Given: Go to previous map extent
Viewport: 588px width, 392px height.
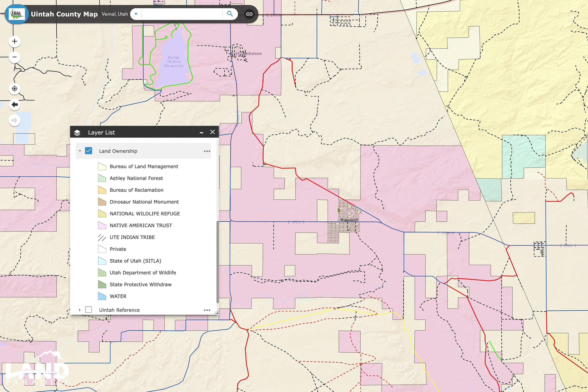Looking at the screenshot, I should (15, 105).
